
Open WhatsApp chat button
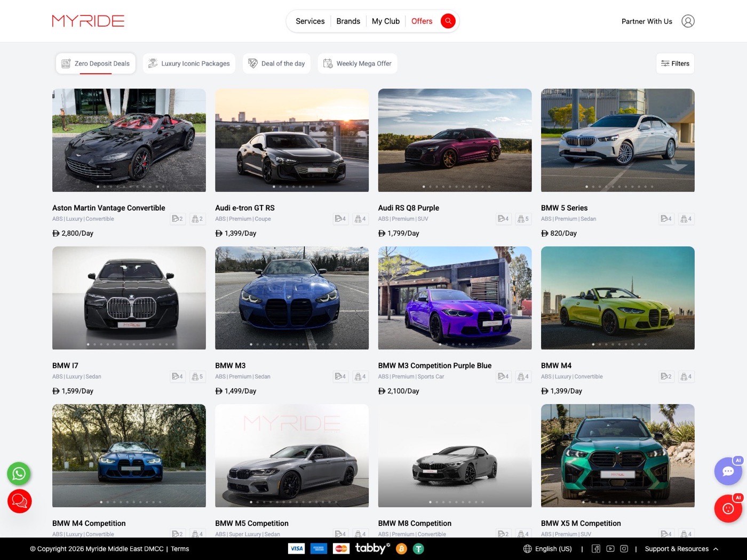19,474
